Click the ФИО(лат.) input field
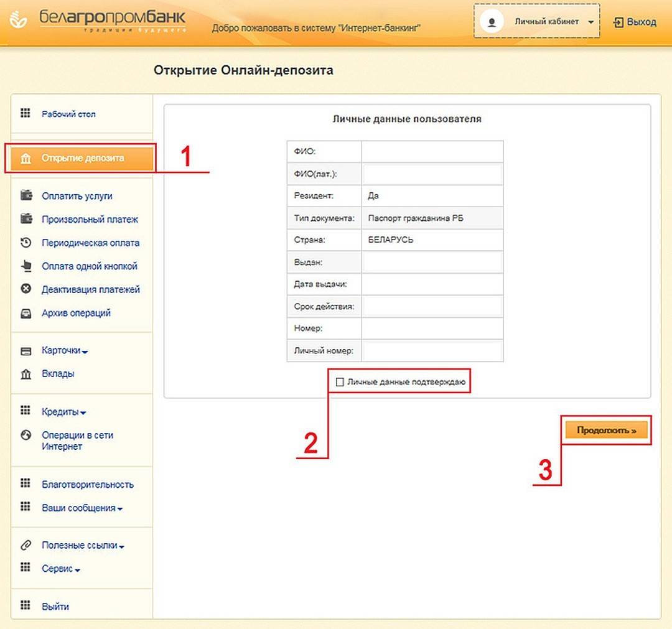The height and width of the screenshot is (629, 672). click(x=432, y=175)
